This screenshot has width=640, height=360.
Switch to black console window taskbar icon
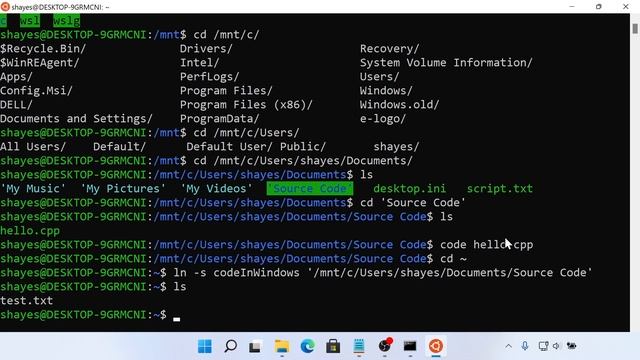pos(410,346)
